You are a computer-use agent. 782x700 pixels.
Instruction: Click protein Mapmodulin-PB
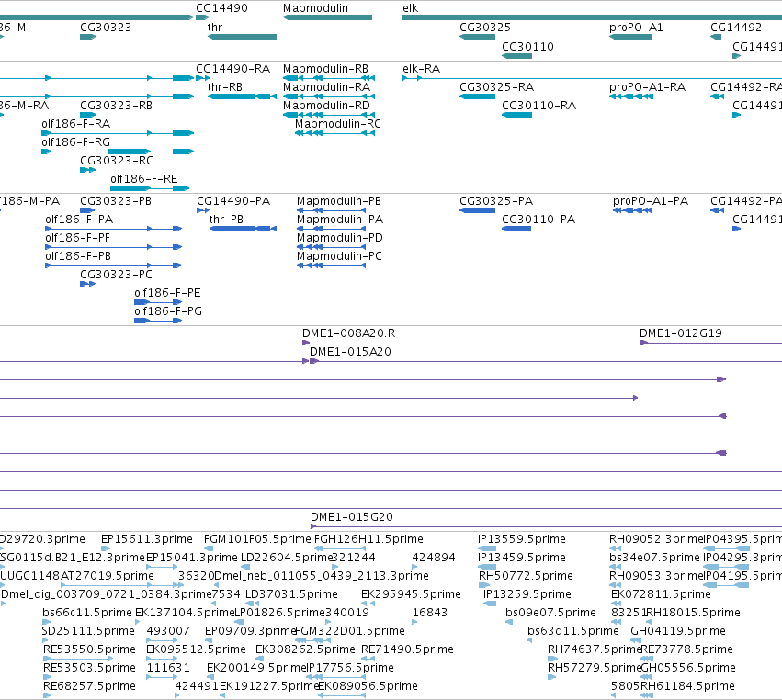[339, 201]
